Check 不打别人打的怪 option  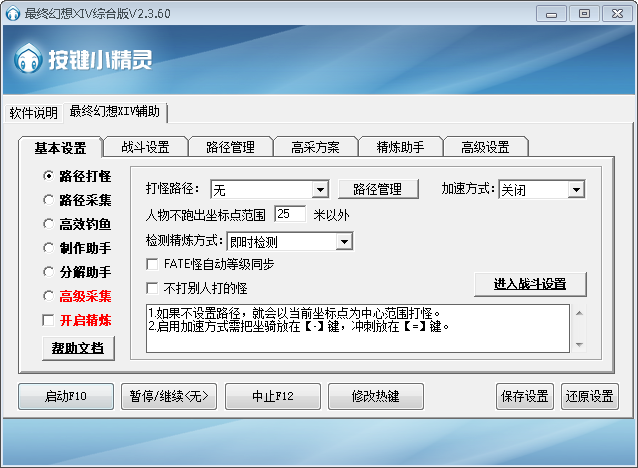152,289
